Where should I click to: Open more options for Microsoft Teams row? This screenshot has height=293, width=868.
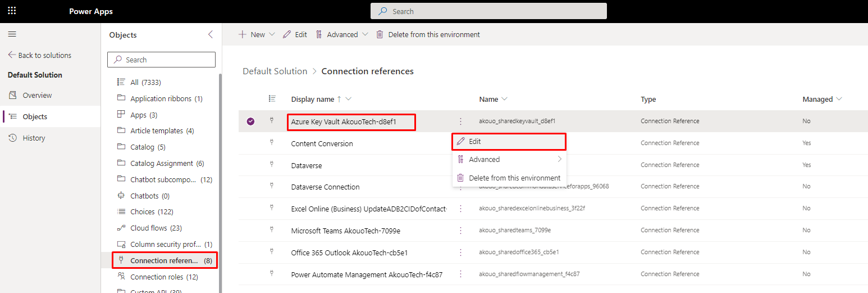pos(460,231)
